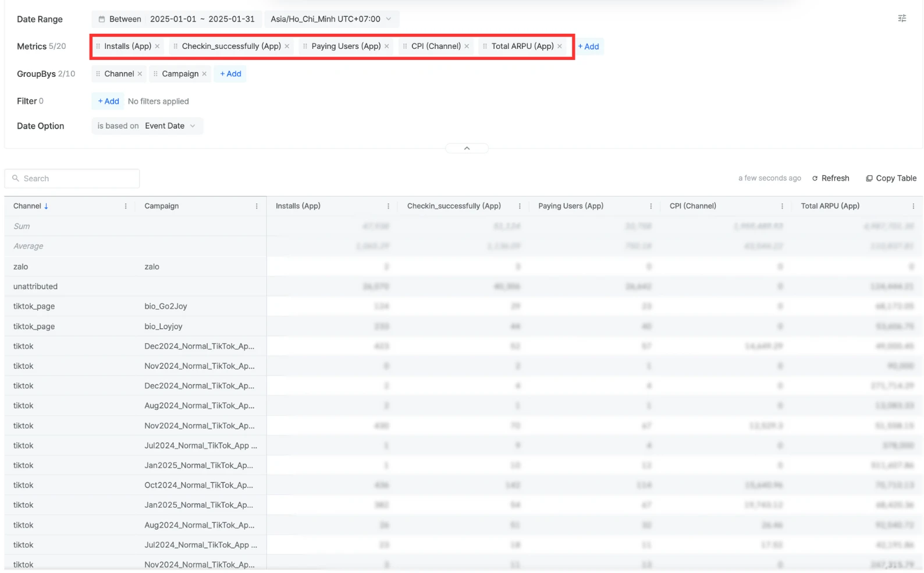
Task: Click the drag handle on CPI (Channel) chip
Action: tap(405, 47)
